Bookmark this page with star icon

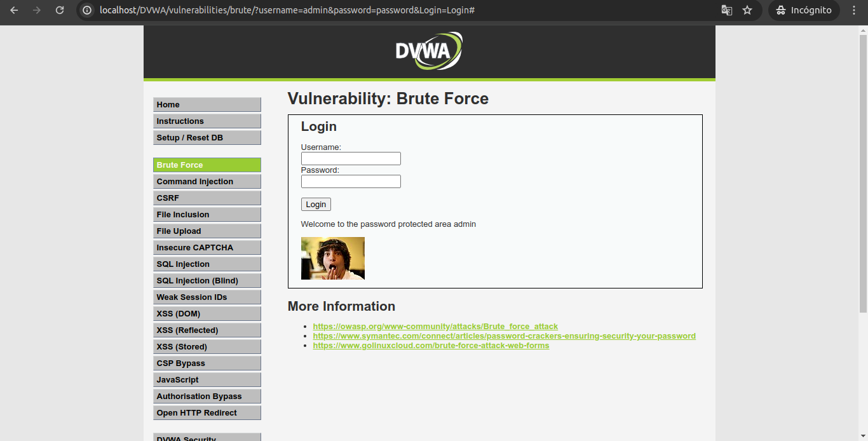747,10
